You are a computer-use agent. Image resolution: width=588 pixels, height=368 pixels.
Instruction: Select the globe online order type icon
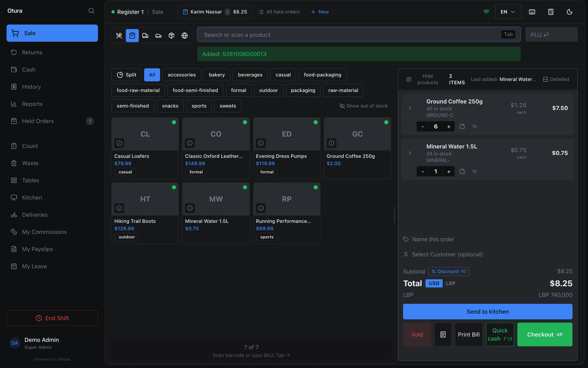coord(185,36)
